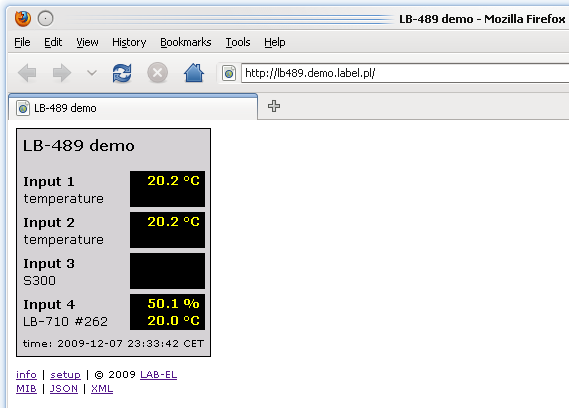569x408 pixels.
Task: Open the Tools menu
Action: (238, 42)
